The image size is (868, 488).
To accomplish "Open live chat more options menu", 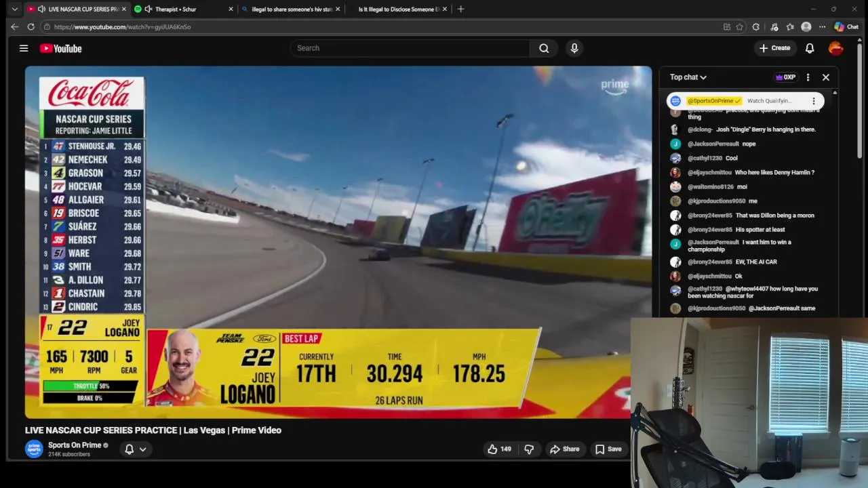I will [808, 77].
